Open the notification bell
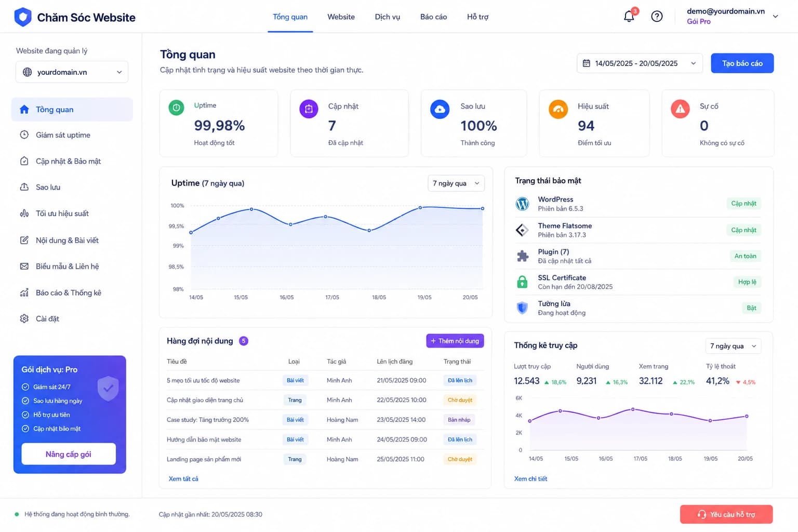Viewport: 798px width, 532px height. click(x=629, y=16)
